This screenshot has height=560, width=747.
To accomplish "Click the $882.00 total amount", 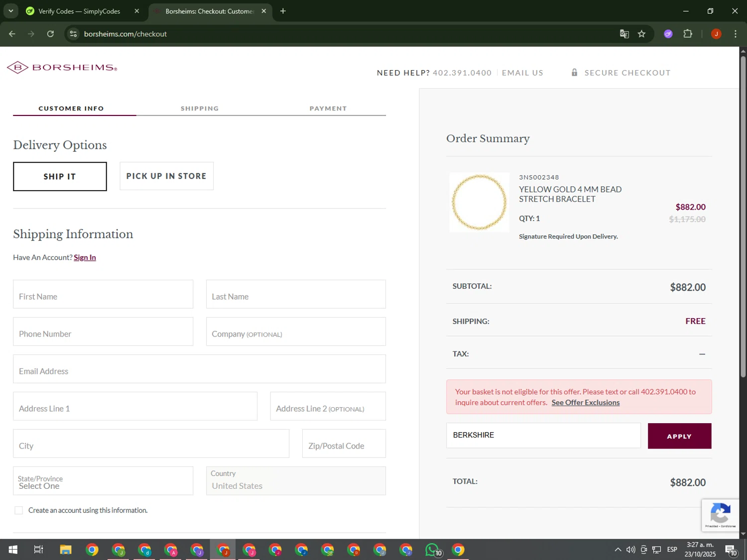I will click(688, 482).
